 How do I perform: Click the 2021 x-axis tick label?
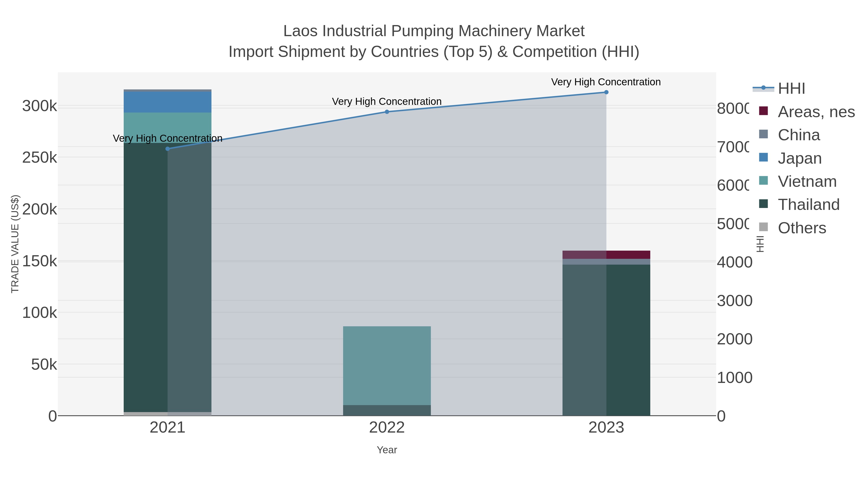[x=168, y=428]
